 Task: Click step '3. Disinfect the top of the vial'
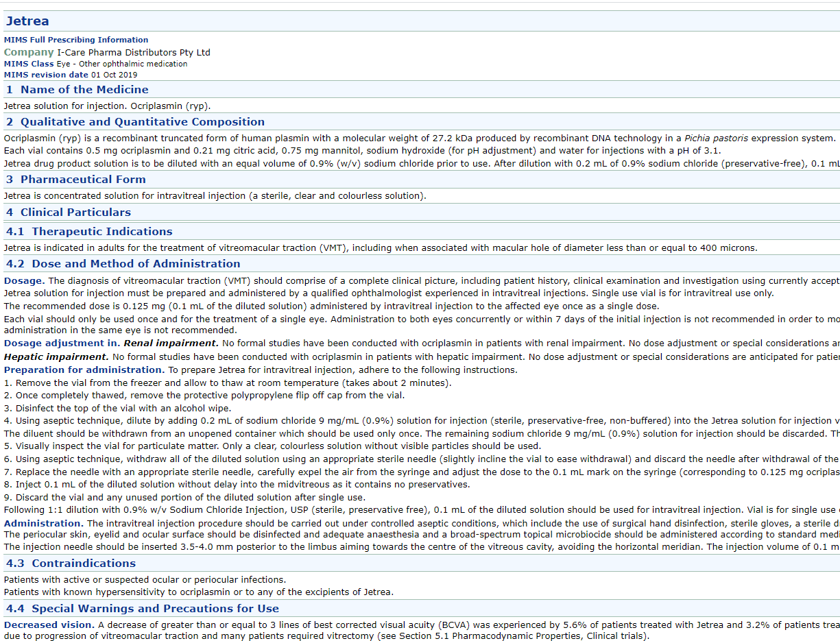(117, 409)
